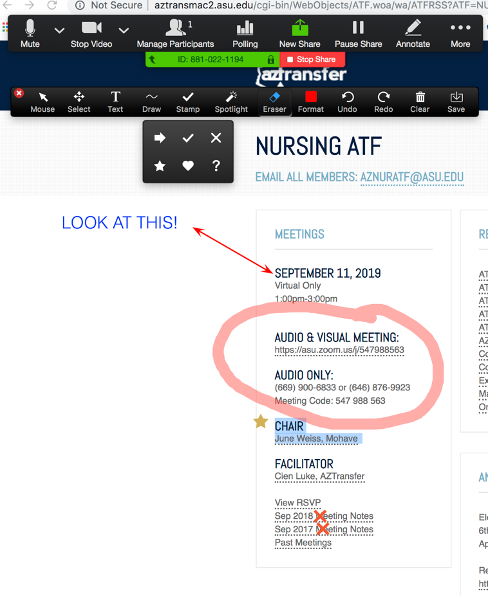Screen dimensions: 488x596
Task: Mute the microphone
Action: pos(30,34)
